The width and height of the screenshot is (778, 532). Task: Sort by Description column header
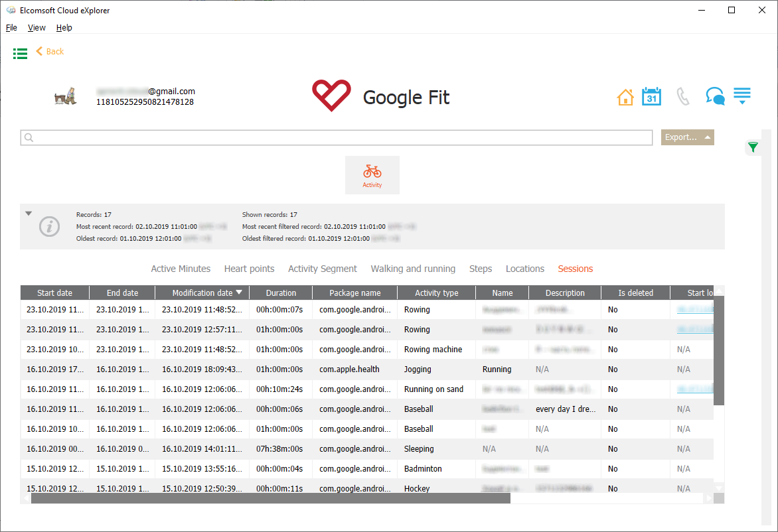tap(565, 293)
